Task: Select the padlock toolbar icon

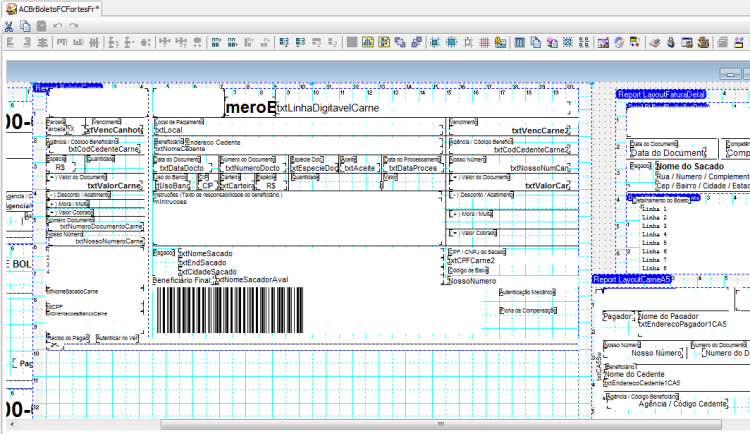Action: click(x=671, y=43)
